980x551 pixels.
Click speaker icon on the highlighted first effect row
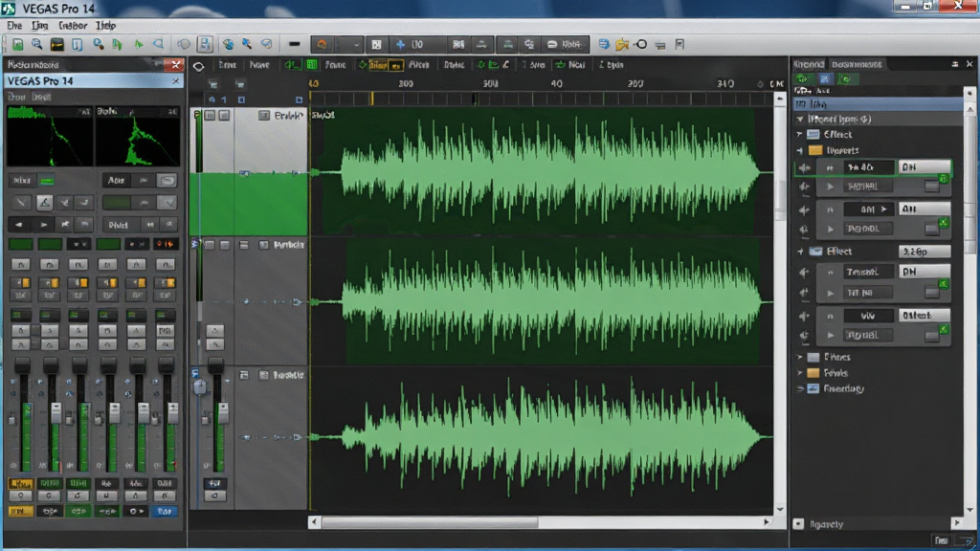[804, 167]
